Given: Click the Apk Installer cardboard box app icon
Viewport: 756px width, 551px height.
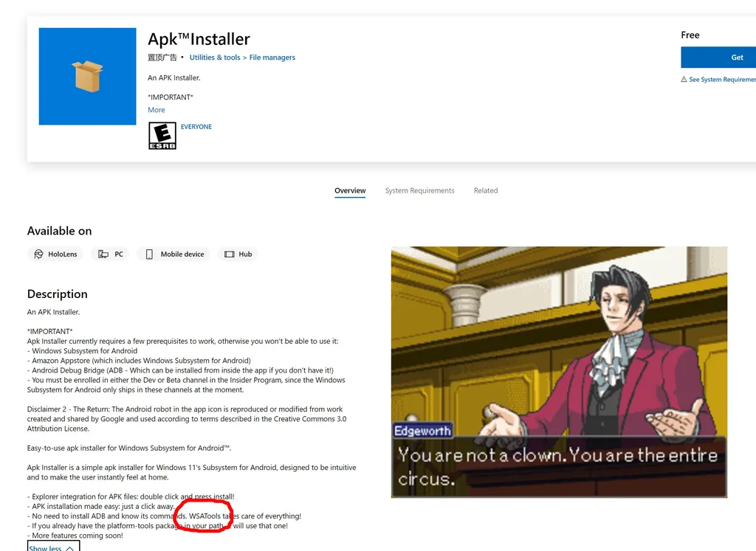Looking at the screenshot, I should [x=87, y=76].
